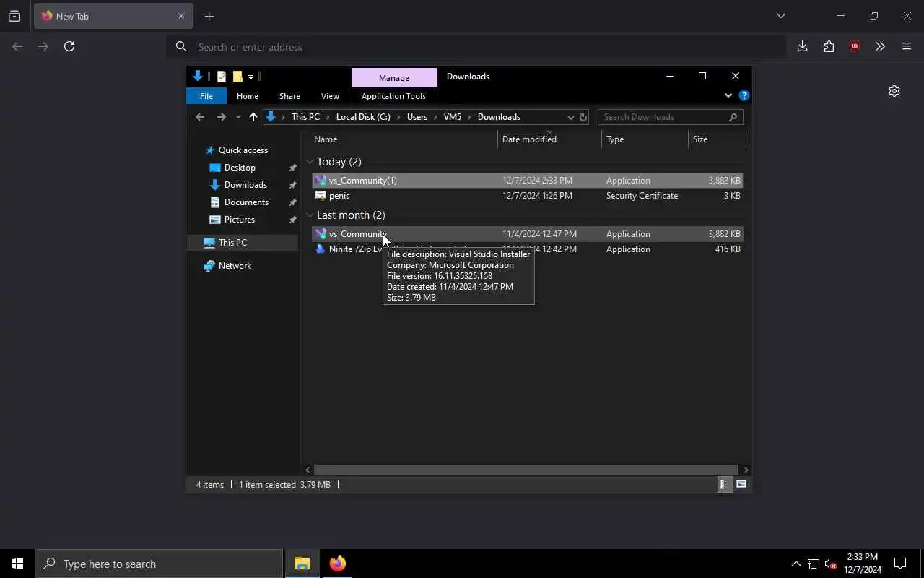Open Quick access in the sidebar
Viewport: 924px width, 578px height.
coord(243,150)
